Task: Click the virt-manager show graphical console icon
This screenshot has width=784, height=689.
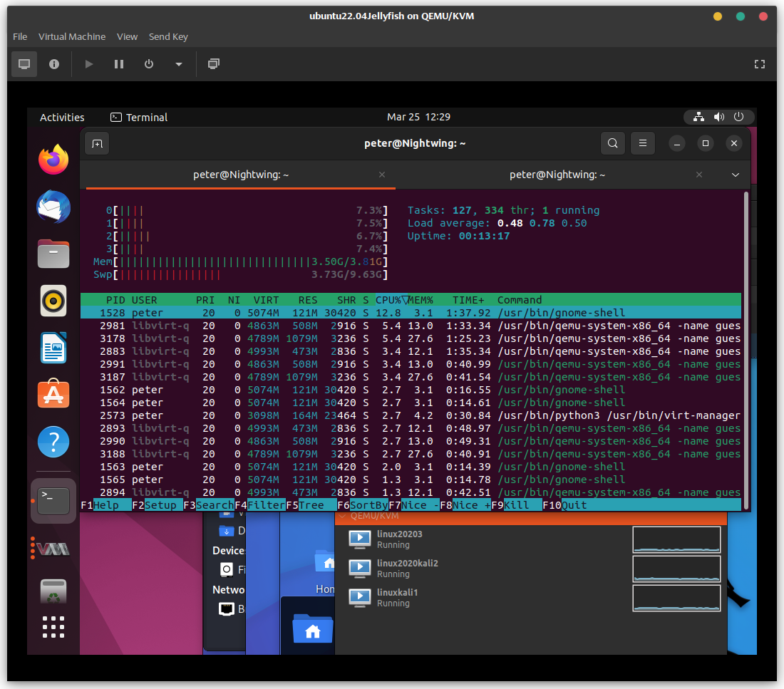Action: tap(24, 64)
